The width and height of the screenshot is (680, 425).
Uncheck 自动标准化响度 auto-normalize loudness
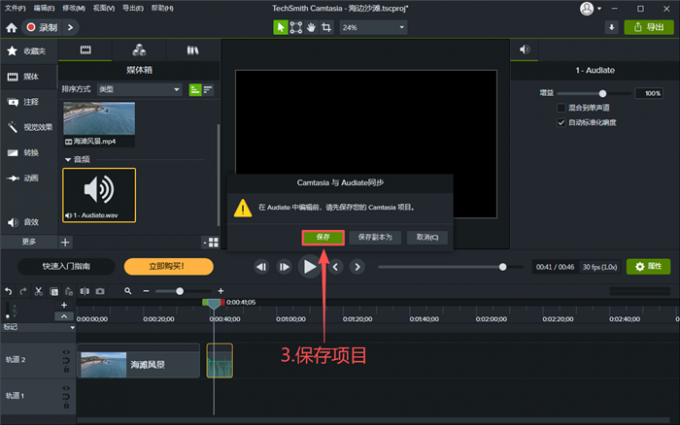click(561, 122)
